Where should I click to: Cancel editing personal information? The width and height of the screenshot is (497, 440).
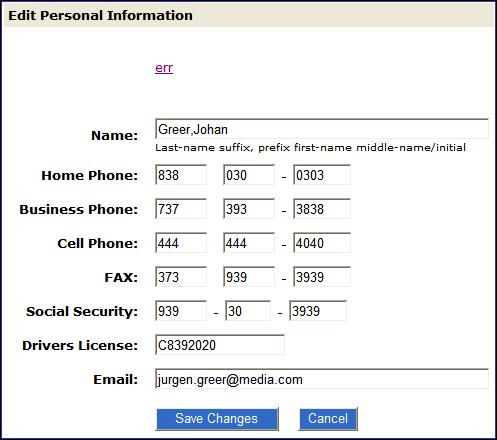coord(328,419)
